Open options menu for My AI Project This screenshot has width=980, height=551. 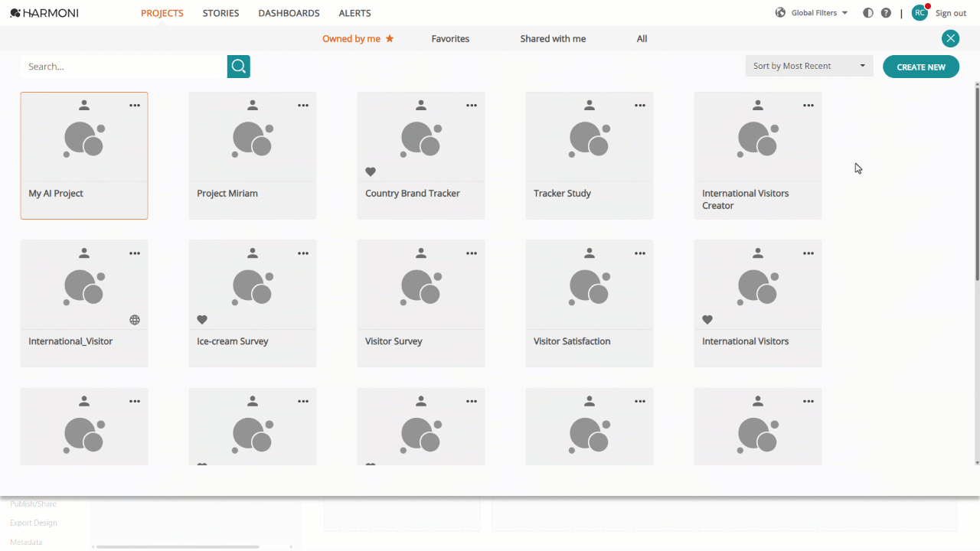pos(135,106)
